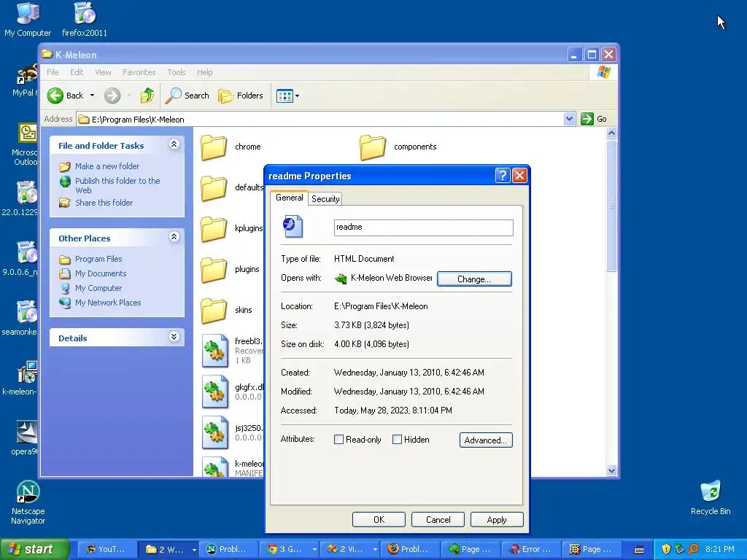Select the jsj3250 file icon
Viewport: 747px width, 560px height.
(215, 432)
